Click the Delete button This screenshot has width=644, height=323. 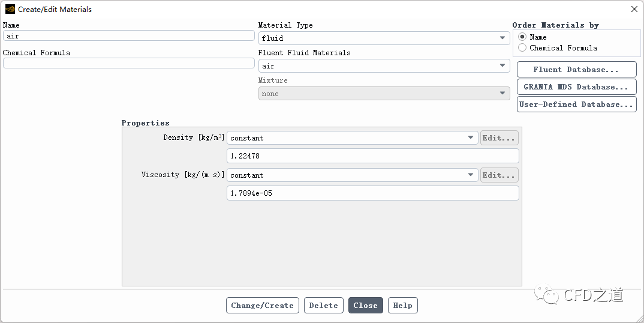coord(323,306)
